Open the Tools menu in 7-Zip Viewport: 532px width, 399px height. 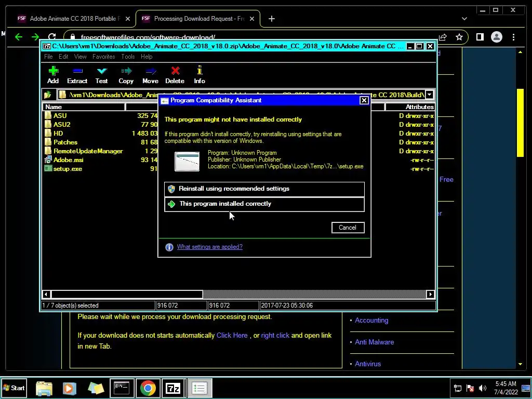(128, 57)
